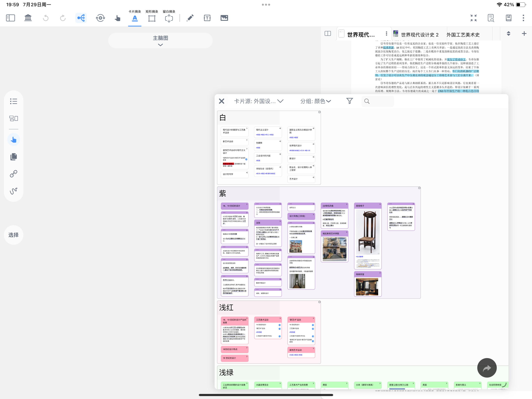This screenshot has width=532, height=399.
Task: Open the review settings gear icon
Action: tap(100, 18)
